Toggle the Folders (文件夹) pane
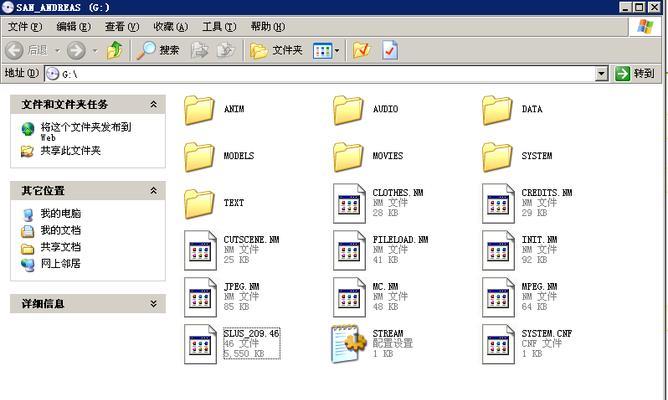 click(x=276, y=50)
